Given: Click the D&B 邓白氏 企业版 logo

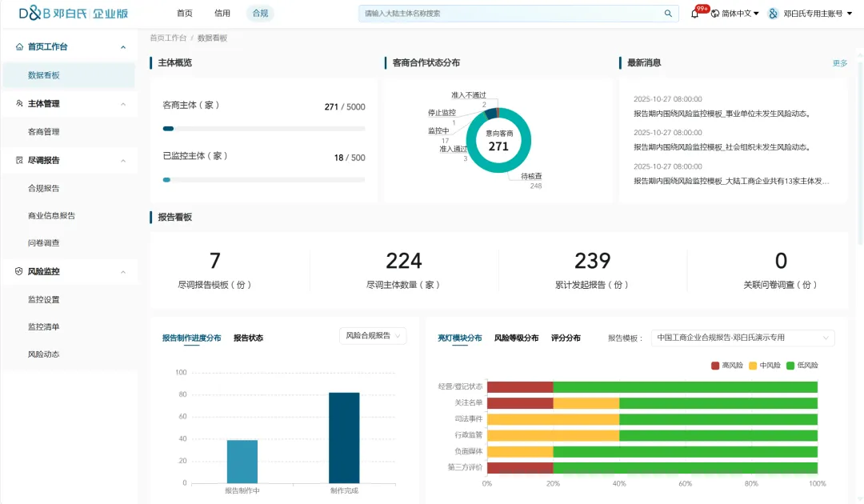Looking at the screenshot, I should [74, 14].
